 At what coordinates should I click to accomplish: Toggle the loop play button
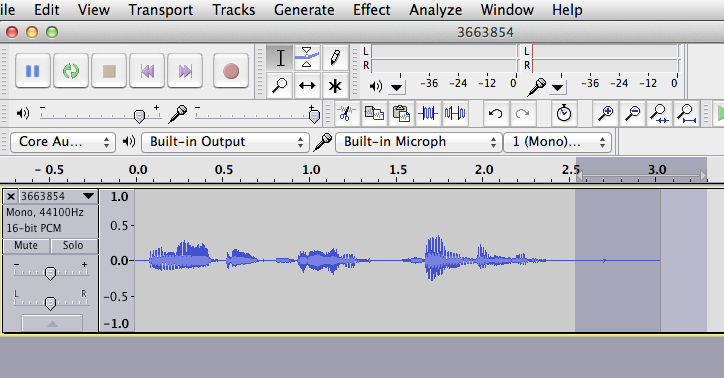71,71
